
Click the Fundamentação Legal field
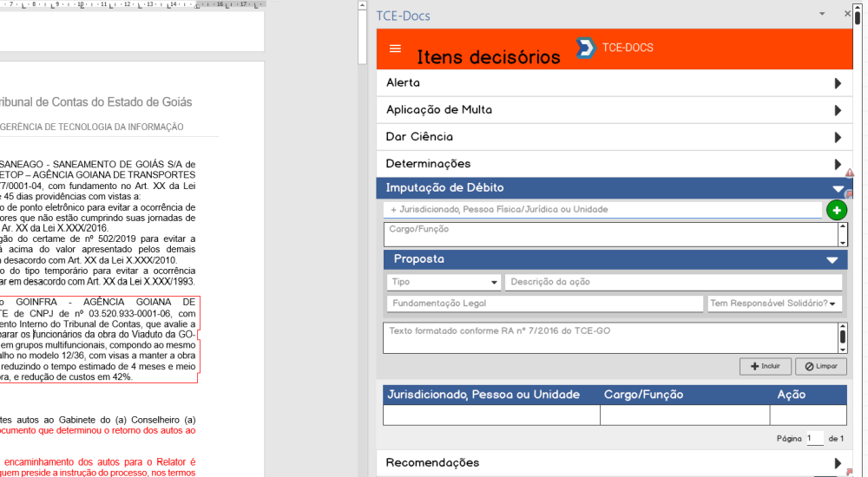pos(544,304)
